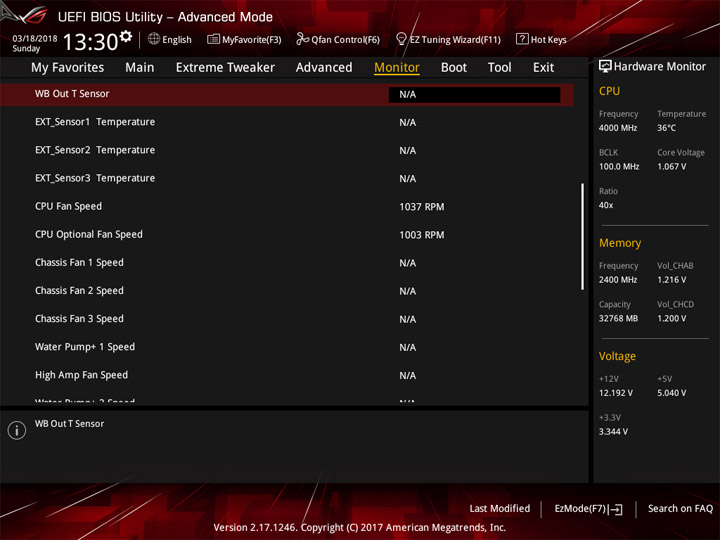The height and width of the screenshot is (540, 720).
Task: Open the Exit tab
Action: 543,68
